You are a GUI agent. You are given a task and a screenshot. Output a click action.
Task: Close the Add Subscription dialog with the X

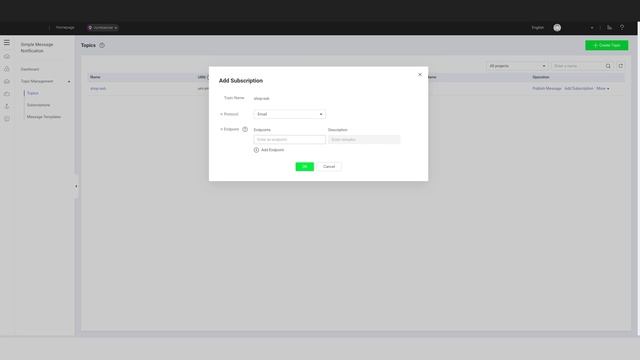tap(420, 75)
